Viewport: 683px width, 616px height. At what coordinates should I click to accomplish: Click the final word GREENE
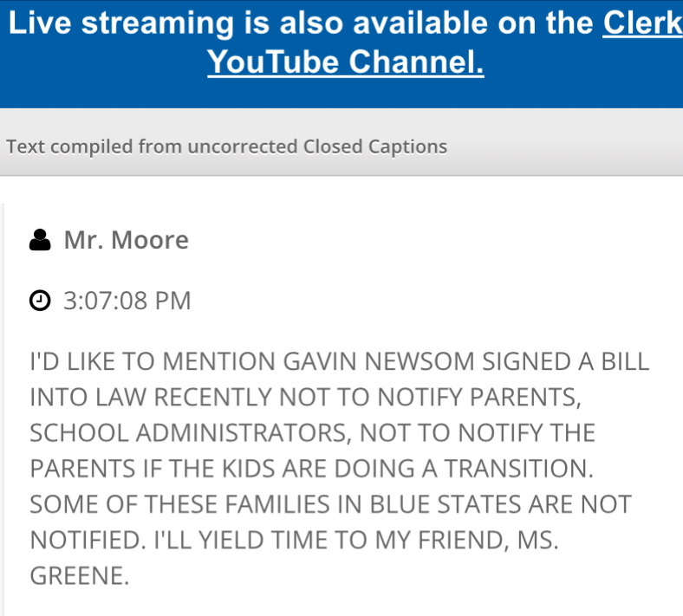click(x=79, y=575)
